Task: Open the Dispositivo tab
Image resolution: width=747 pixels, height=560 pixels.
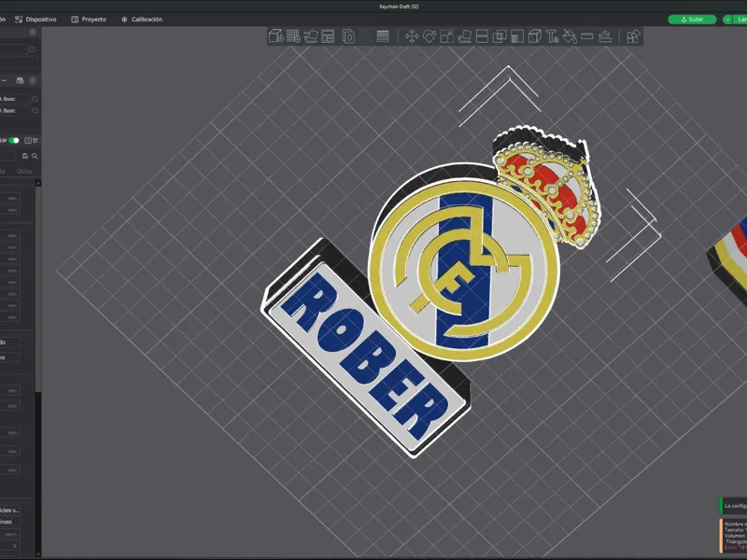Action: coord(35,20)
